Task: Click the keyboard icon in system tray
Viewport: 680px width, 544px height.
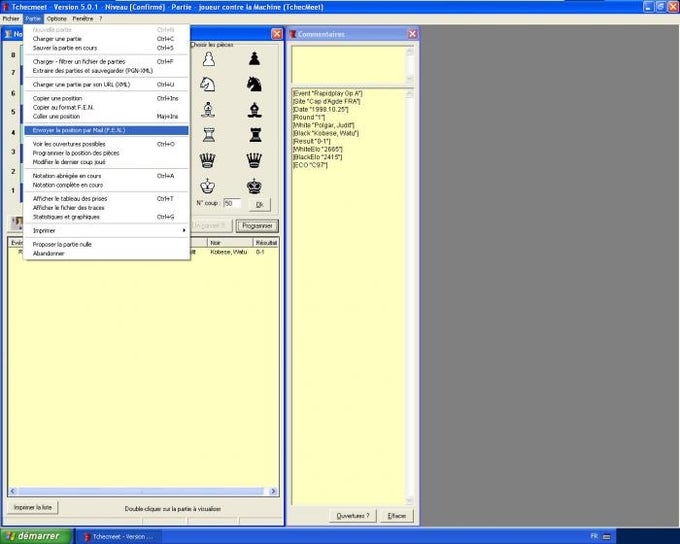Action: click(x=607, y=537)
